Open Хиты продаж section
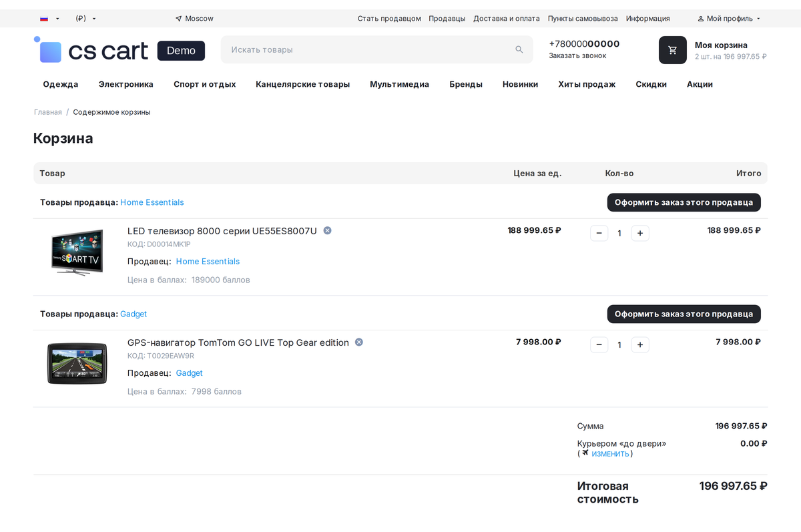801x532 pixels. (587, 84)
